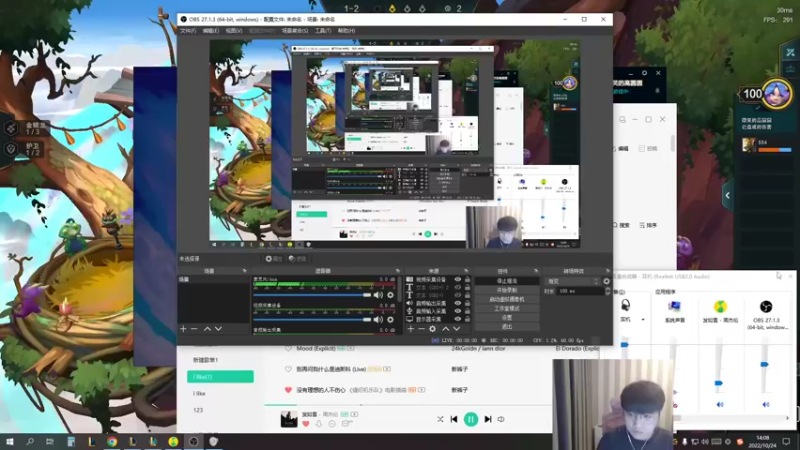This screenshot has height=450, width=800.
Task: Select the 'I like' playlist in music sidebar
Action: (x=199, y=393)
